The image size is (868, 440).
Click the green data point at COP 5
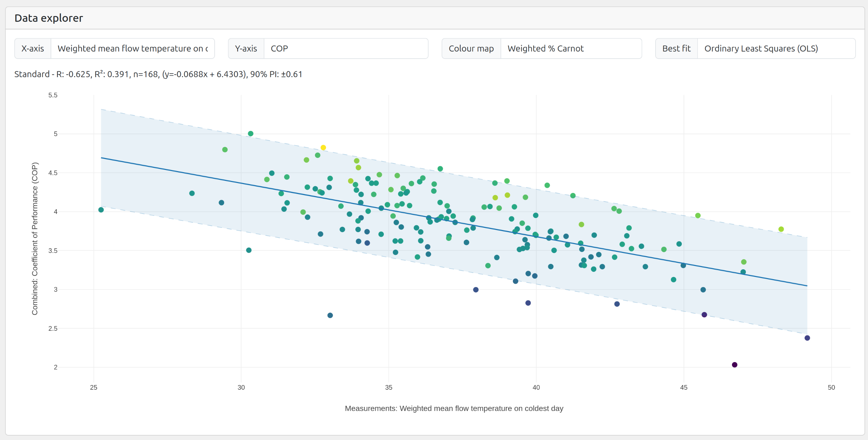(251, 134)
